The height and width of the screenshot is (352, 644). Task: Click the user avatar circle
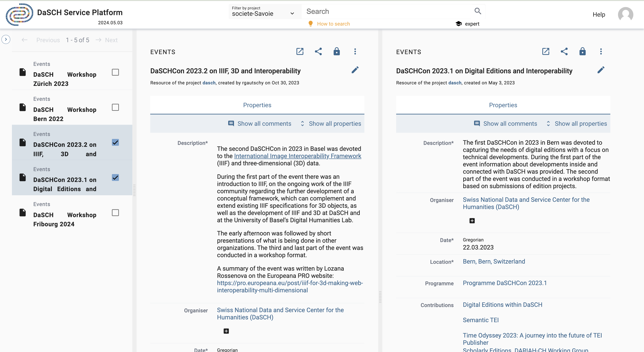pyautogui.click(x=625, y=14)
